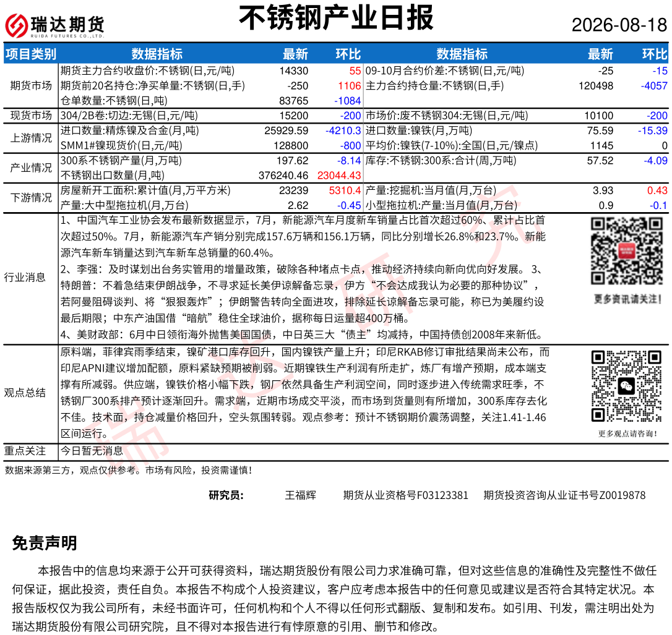Viewport: 672px width, 635px height.
Task: Click the 期货市场 category cell
Action: (x=31, y=86)
